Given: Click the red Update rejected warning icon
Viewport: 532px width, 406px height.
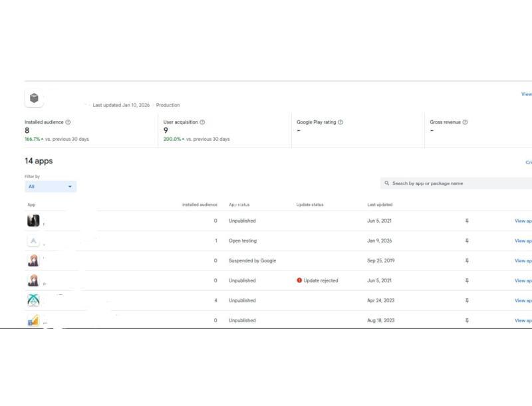Looking at the screenshot, I should click(299, 280).
